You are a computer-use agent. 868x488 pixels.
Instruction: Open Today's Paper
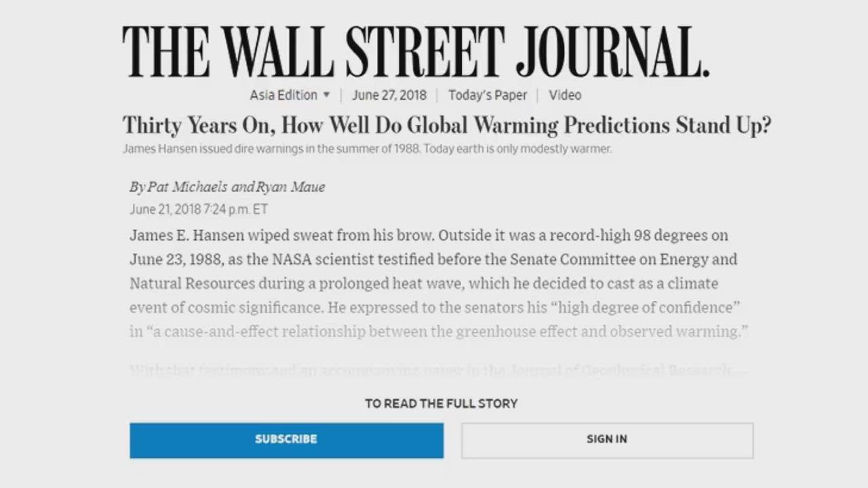click(x=487, y=95)
